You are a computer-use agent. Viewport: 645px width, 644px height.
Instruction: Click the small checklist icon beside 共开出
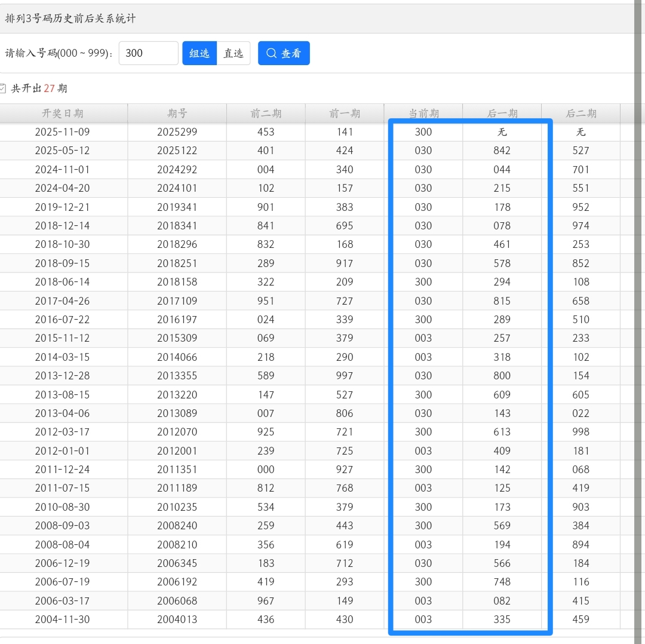pos(3,88)
